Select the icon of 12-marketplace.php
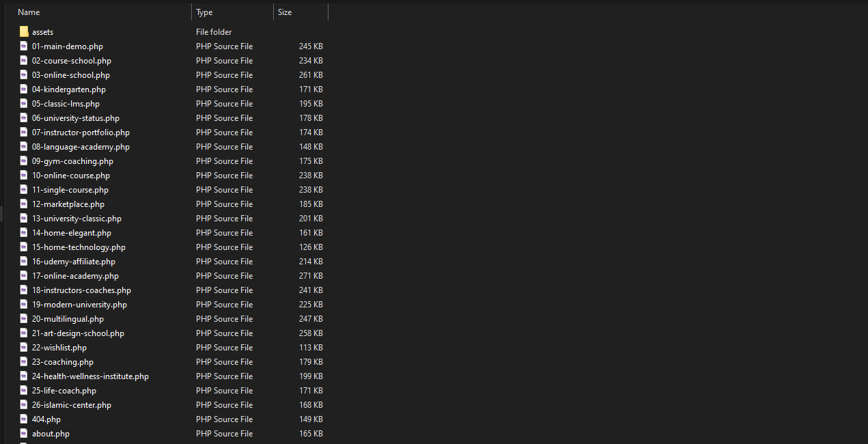 coord(24,204)
